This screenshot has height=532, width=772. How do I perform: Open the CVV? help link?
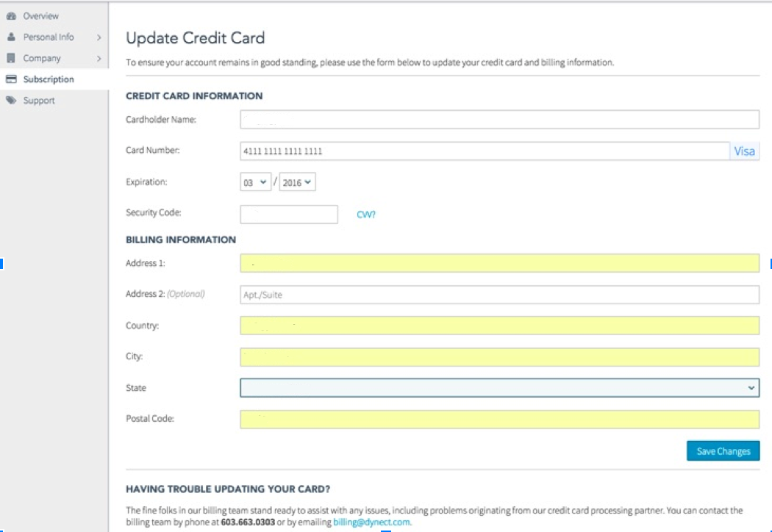[366, 215]
